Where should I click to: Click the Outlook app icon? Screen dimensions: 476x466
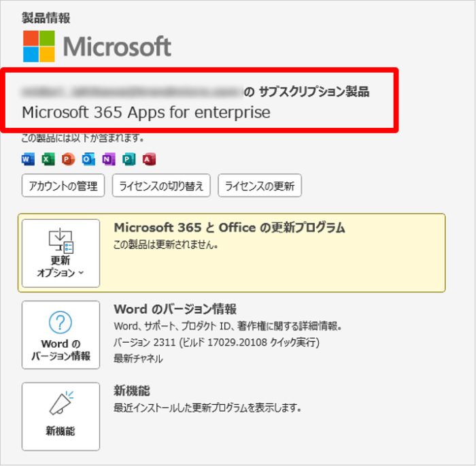tap(88, 159)
